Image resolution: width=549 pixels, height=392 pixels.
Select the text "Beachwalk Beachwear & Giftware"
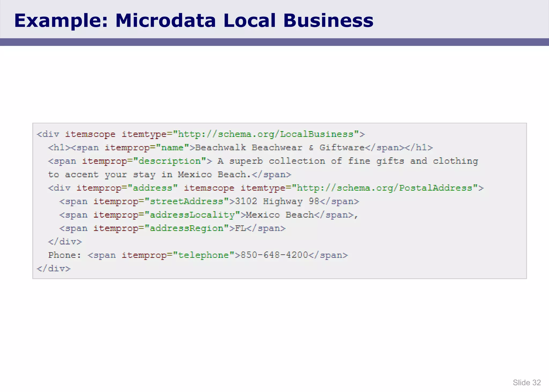point(280,147)
